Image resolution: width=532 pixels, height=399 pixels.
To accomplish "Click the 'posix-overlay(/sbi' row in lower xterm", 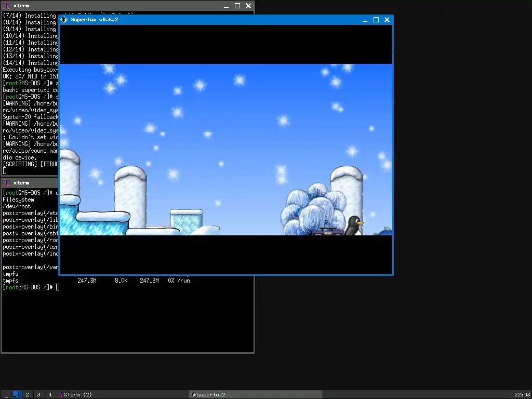I will click(x=31, y=233).
